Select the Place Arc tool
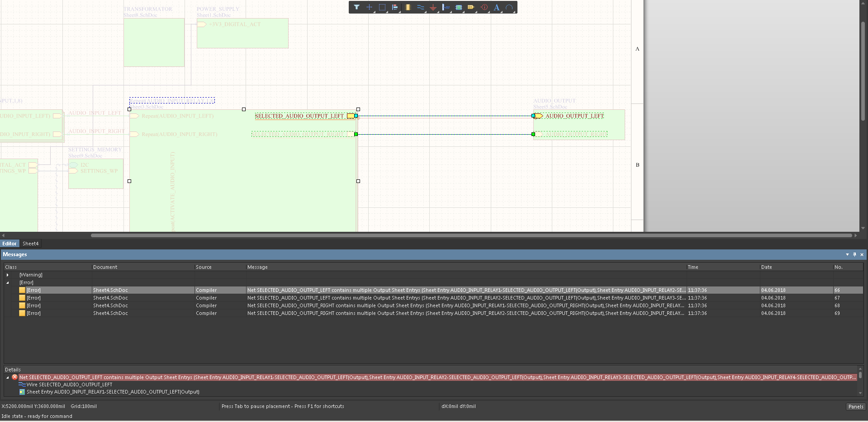Viewport: 868px width, 422px height. tap(509, 7)
